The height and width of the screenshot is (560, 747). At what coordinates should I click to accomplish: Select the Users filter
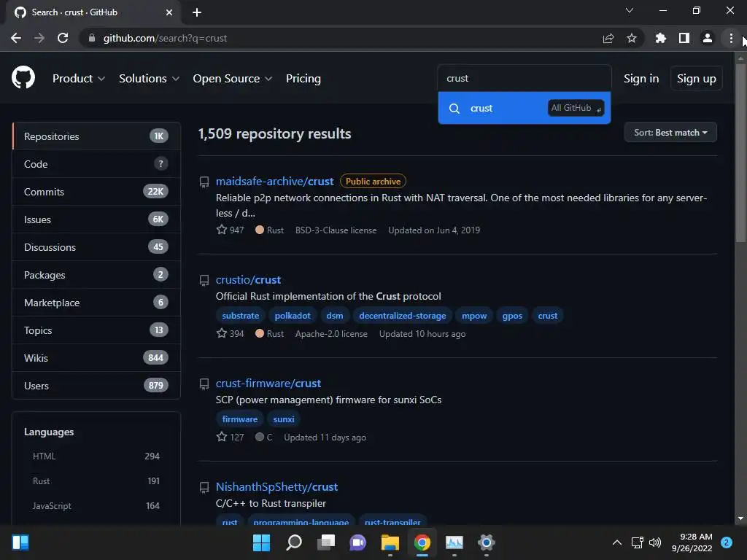click(x=96, y=385)
